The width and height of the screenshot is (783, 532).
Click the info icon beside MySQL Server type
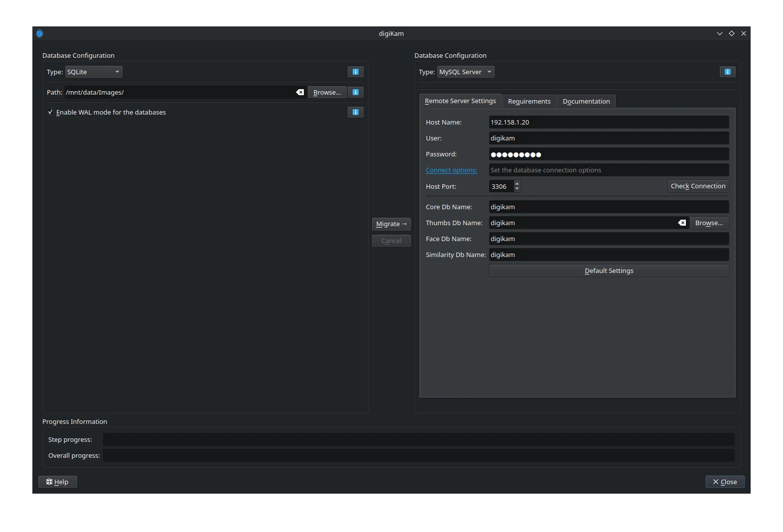[x=727, y=72]
